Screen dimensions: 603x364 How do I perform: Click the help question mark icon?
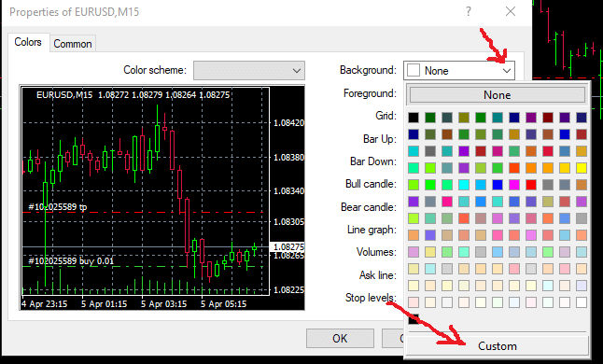tap(468, 11)
